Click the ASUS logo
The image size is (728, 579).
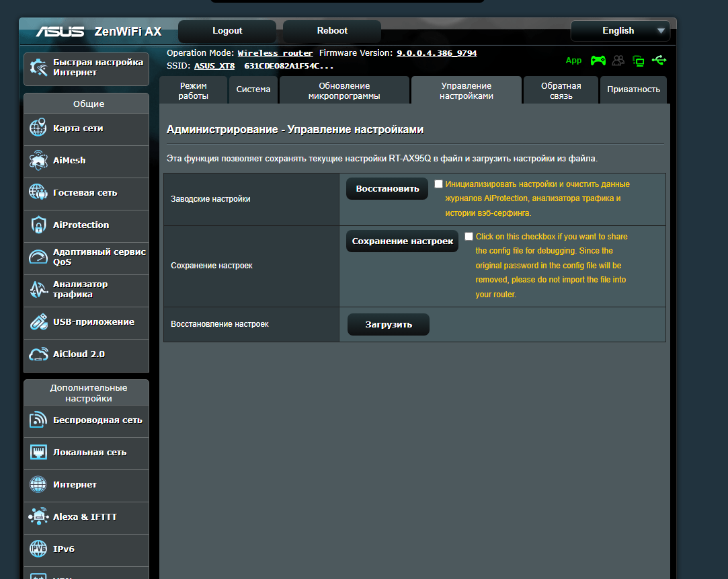pos(60,31)
